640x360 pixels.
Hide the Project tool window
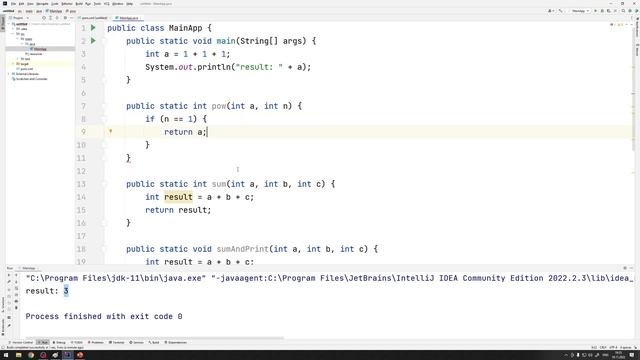(x=71, y=18)
